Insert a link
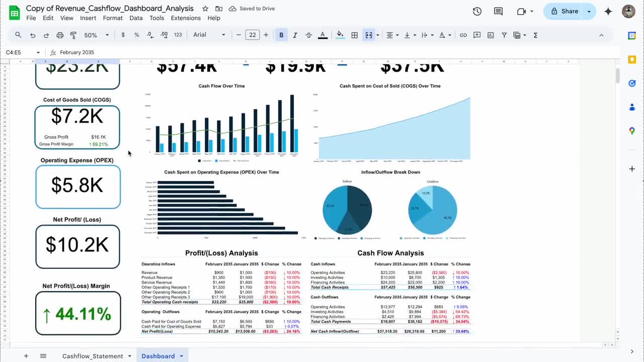 click(463, 35)
